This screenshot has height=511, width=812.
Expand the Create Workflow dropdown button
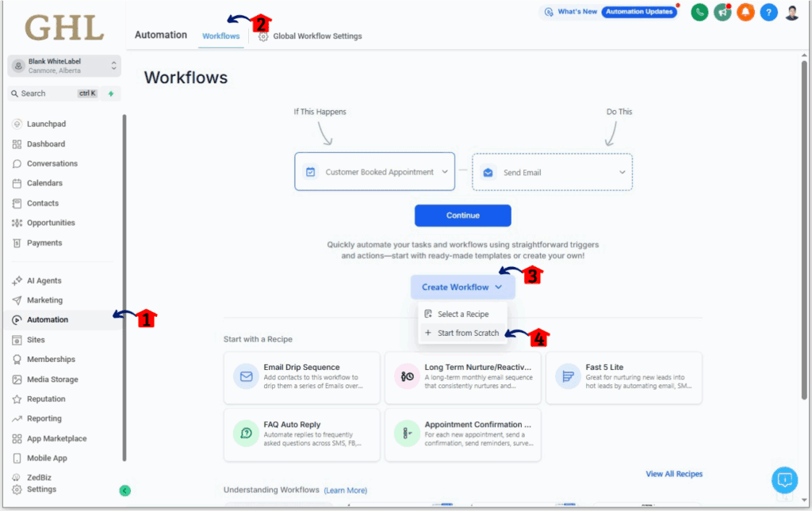[x=463, y=287]
